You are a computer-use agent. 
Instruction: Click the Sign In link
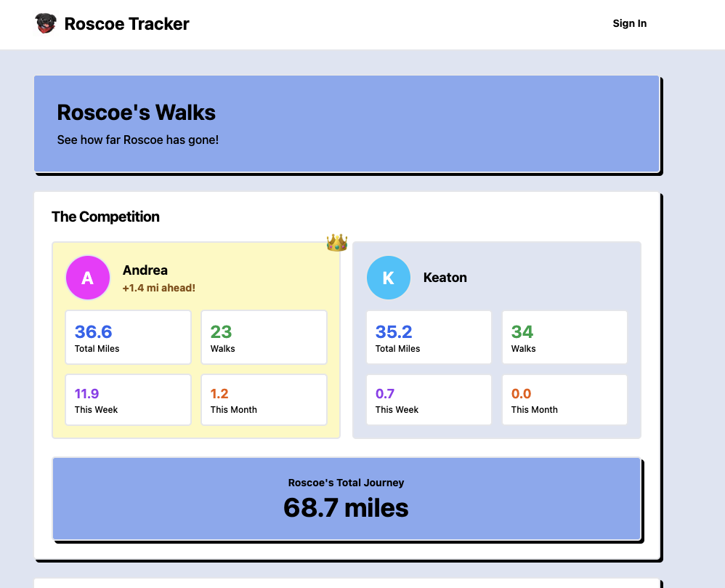pos(629,23)
